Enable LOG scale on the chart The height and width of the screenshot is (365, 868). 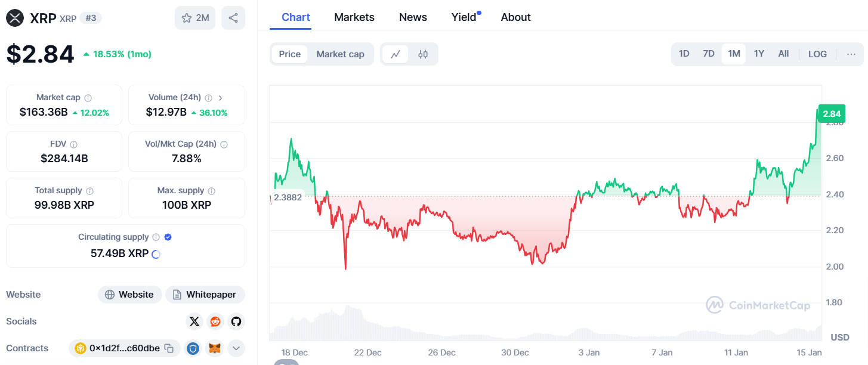[x=817, y=53]
